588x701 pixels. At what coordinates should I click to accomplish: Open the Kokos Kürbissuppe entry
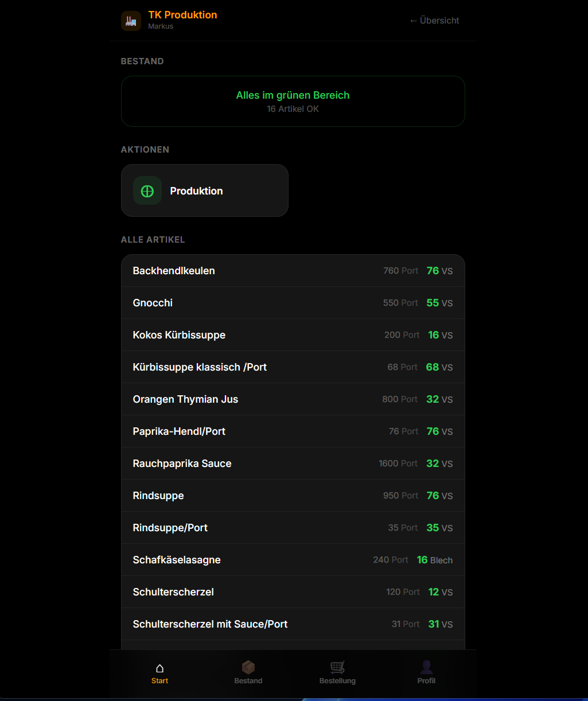[293, 335]
